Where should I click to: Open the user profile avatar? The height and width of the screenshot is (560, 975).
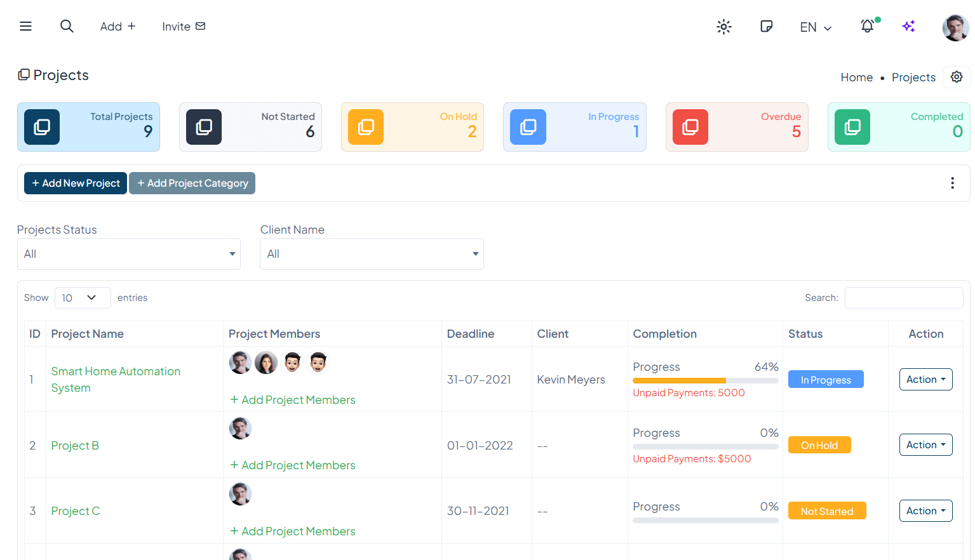pyautogui.click(x=955, y=27)
